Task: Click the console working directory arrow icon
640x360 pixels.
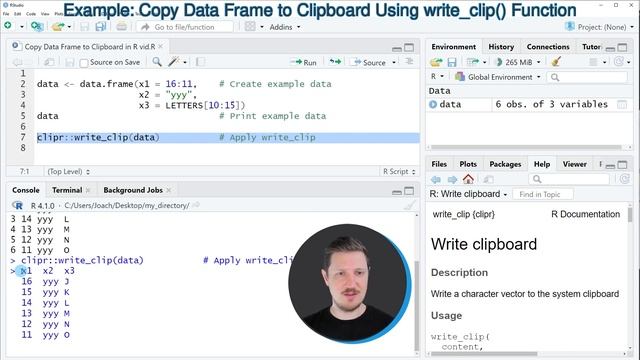Action: (196, 205)
